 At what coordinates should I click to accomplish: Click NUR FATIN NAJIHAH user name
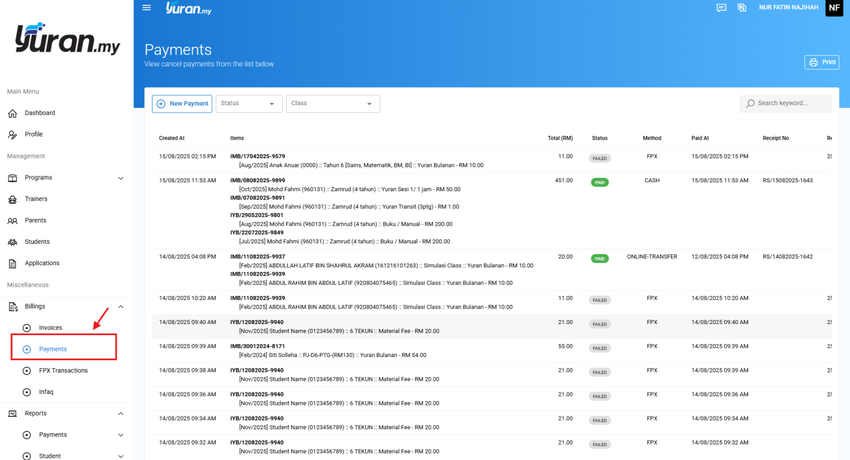tap(789, 8)
